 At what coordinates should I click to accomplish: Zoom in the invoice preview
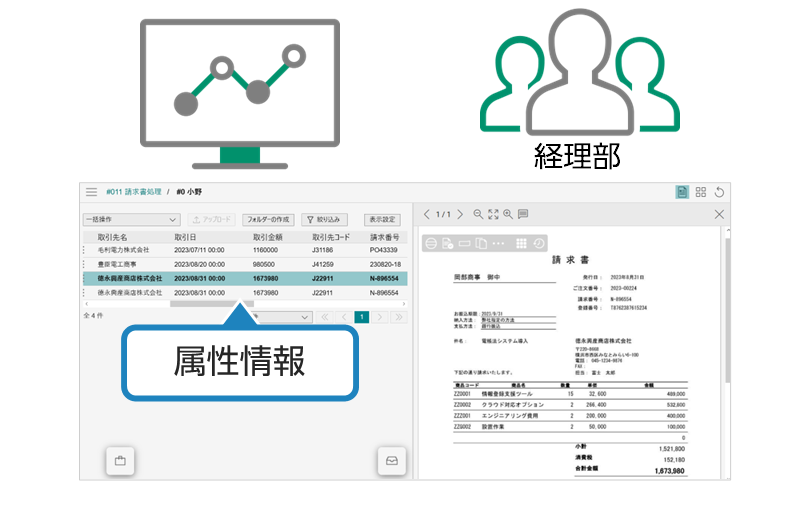pos(508,214)
